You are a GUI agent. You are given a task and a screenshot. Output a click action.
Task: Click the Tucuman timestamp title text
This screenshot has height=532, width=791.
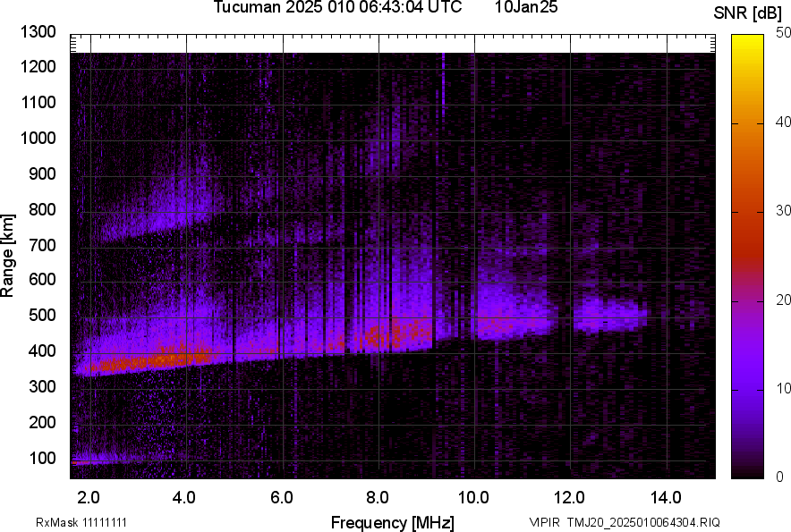coord(337,8)
